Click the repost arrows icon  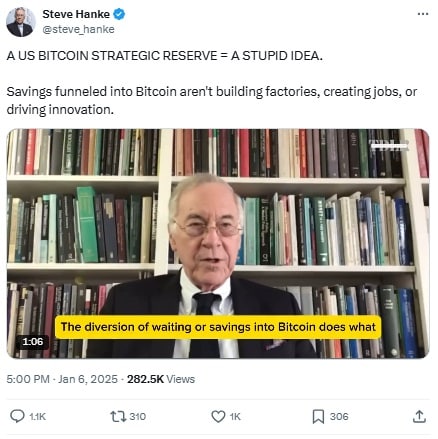[x=118, y=416]
